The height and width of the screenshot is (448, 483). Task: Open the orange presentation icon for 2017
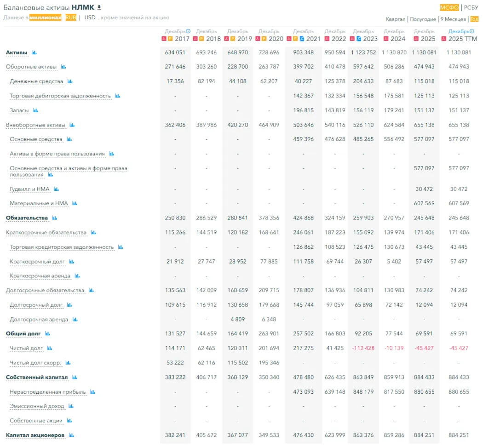[x=170, y=39]
